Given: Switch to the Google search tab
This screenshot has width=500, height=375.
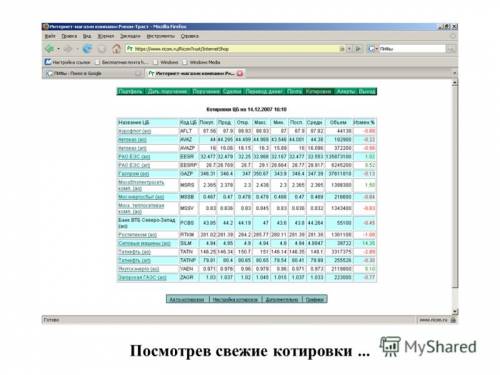Looking at the screenshot, I should (x=93, y=73).
